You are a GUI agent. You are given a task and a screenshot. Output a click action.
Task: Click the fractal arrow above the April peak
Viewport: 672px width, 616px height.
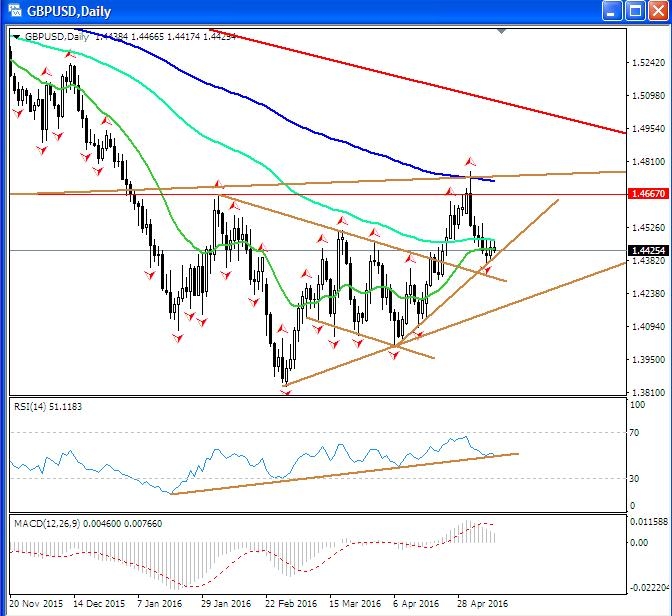click(x=469, y=160)
